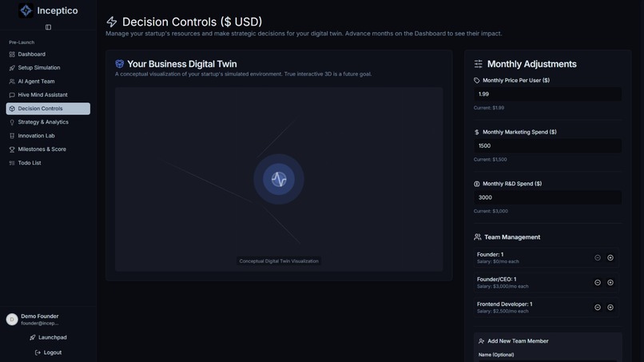This screenshot has height=362, width=644.
Task: Click the R&D Spend coin icon
Action: [477, 184]
